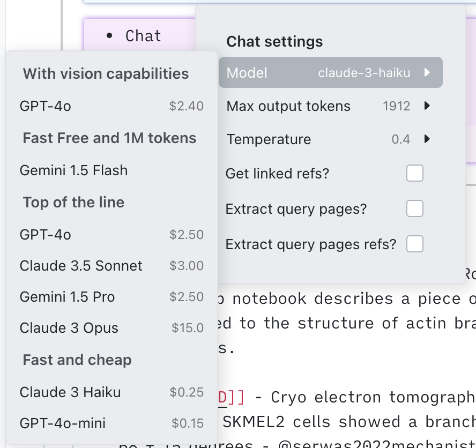Click the 0.4 temperature value
Image resolution: width=476 pixels, height=448 pixels.
(x=401, y=139)
